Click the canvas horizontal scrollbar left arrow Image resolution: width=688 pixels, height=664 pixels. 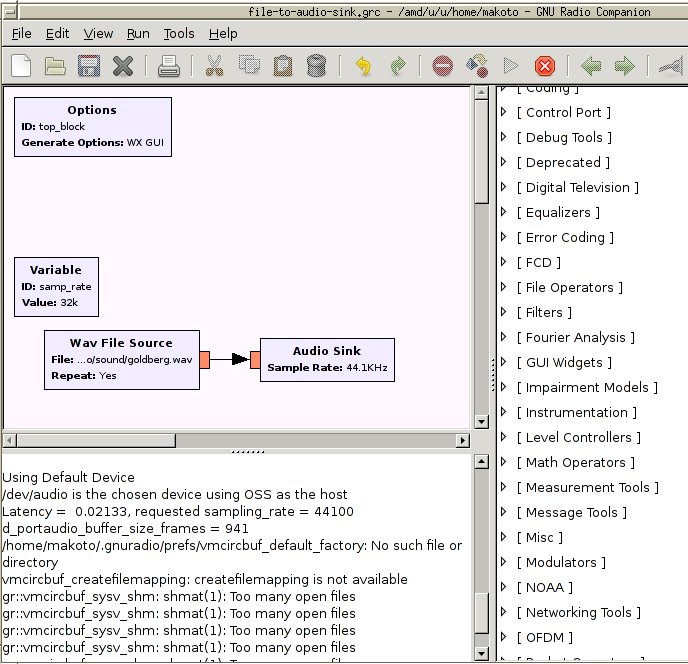pos(10,440)
